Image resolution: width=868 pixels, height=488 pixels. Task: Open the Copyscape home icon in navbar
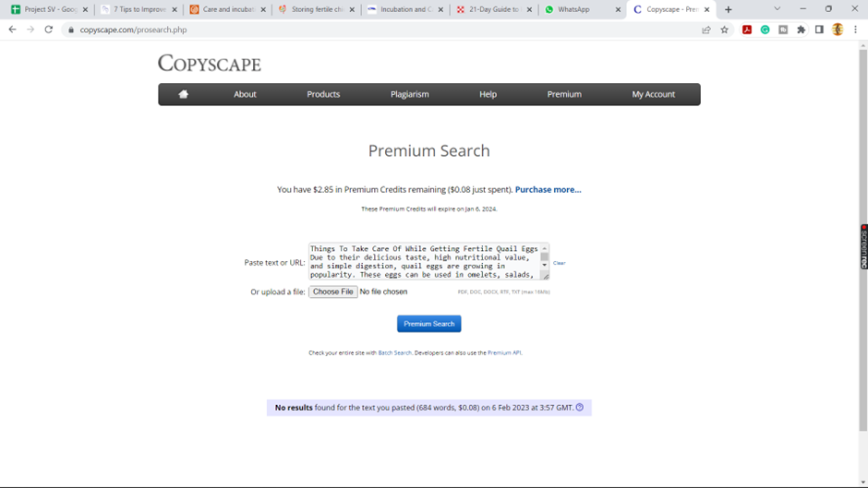click(183, 94)
